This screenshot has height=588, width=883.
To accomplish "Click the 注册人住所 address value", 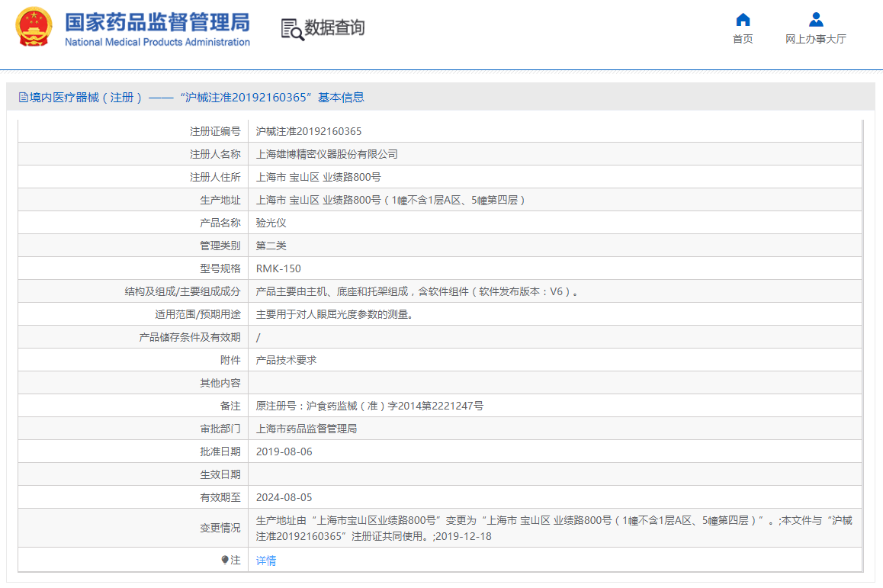I will tap(318, 178).
